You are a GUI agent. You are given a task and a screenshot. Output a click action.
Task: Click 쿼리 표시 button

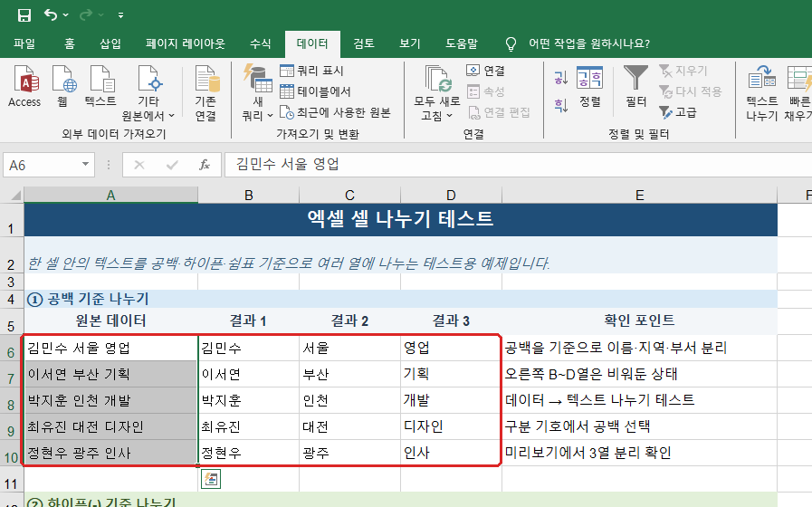coord(311,71)
